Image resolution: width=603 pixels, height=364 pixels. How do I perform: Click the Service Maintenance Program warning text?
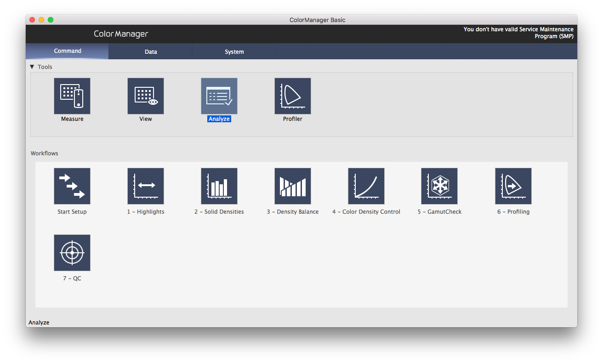click(x=518, y=33)
